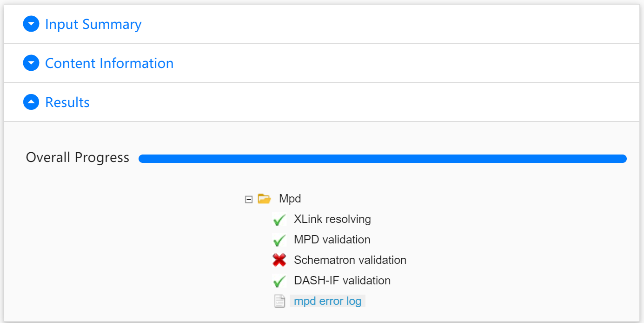This screenshot has width=644, height=323.
Task: Click the Input Summary chevron icon
Action: coord(31,23)
